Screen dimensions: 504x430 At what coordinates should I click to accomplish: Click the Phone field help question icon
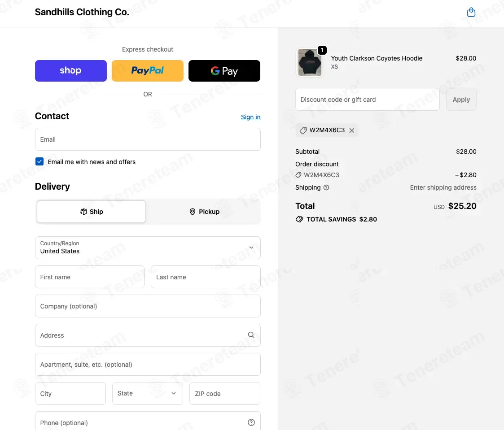click(x=251, y=422)
